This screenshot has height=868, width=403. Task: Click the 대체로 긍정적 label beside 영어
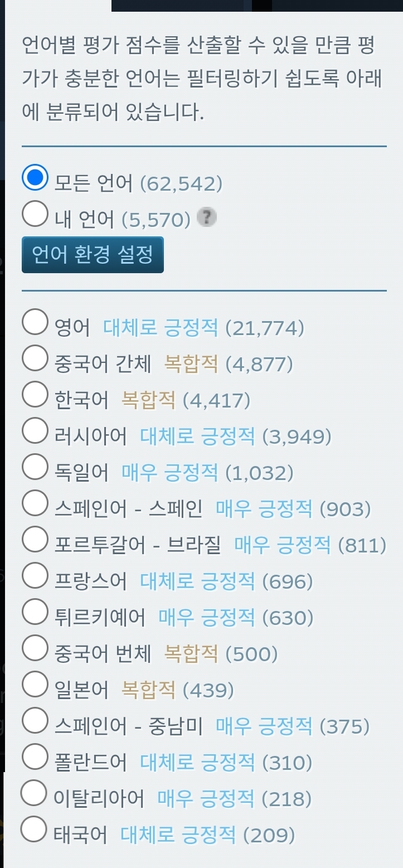(161, 328)
